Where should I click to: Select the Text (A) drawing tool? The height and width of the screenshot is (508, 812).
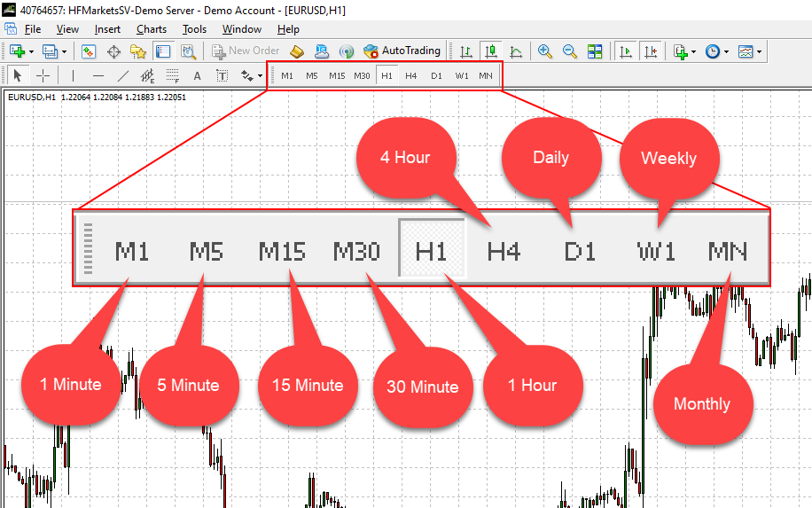tap(197, 75)
